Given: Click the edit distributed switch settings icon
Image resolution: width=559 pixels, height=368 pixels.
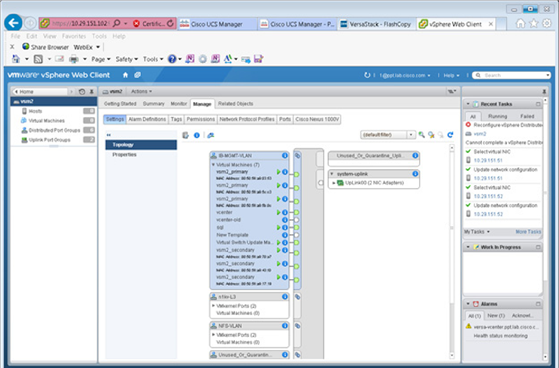Looking at the screenshot, I should pos(185,135).
